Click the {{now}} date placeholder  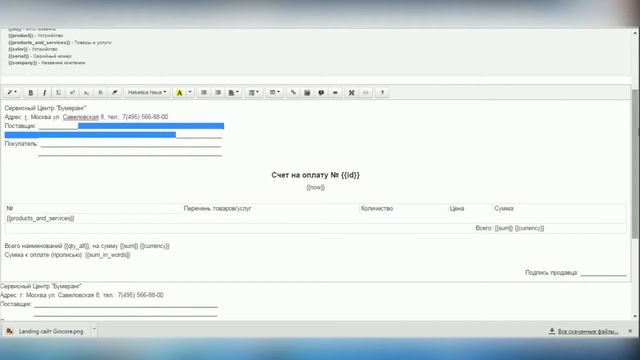pos(316,187)
